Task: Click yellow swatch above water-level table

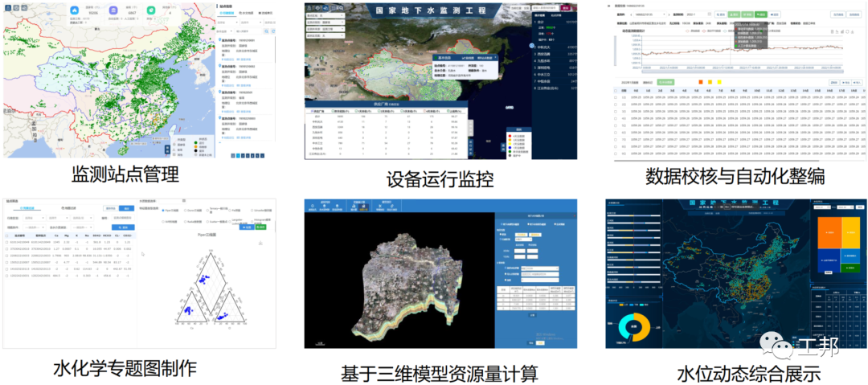Action: (719, 82)
